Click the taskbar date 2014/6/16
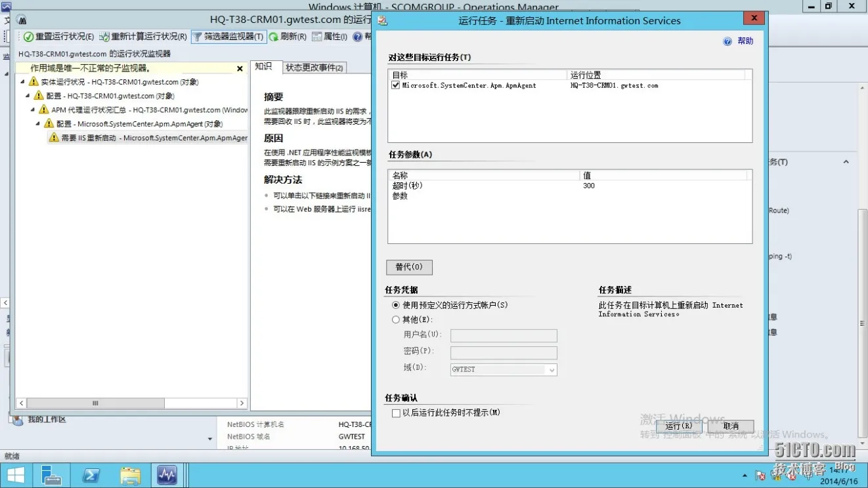Viewport: 868px width, 488px height. click(x=839, y=481)
